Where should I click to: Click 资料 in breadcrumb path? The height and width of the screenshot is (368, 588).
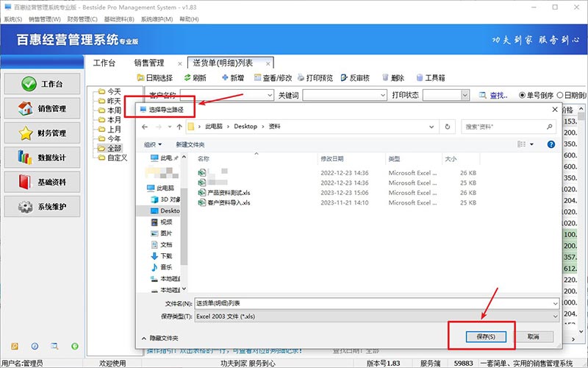(x=274, y=127)
